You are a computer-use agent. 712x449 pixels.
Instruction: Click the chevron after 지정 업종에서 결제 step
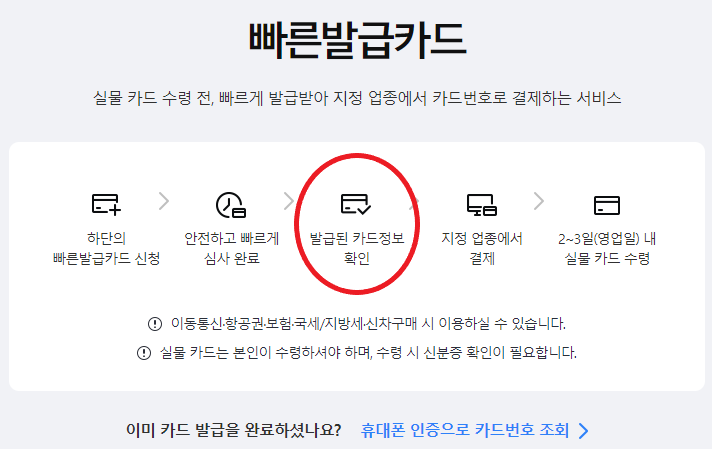pyautogui.click(x=539, y=201)
